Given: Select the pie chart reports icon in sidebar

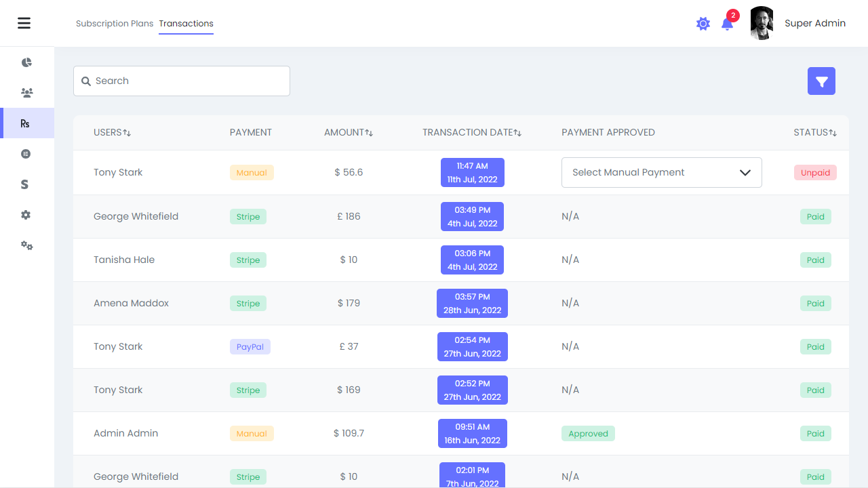Looking at the screenshot, I should [26, 62].
